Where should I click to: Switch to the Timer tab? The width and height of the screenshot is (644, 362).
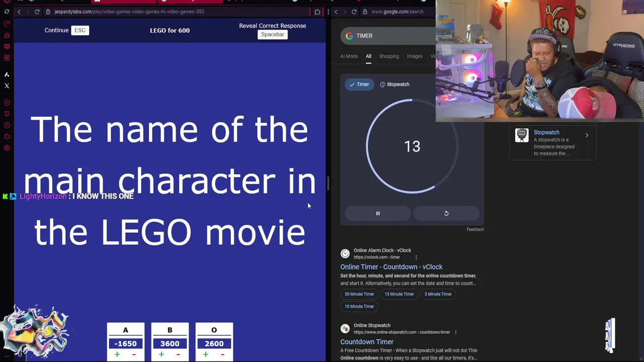tap(359, 84)
